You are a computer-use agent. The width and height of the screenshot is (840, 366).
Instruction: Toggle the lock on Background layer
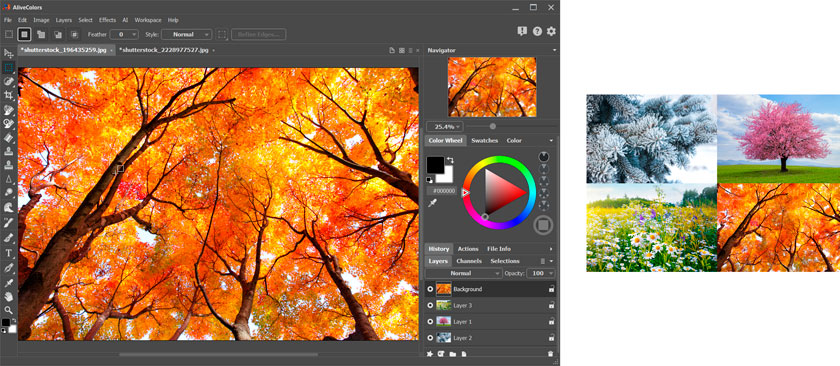(x=551, y=289)
